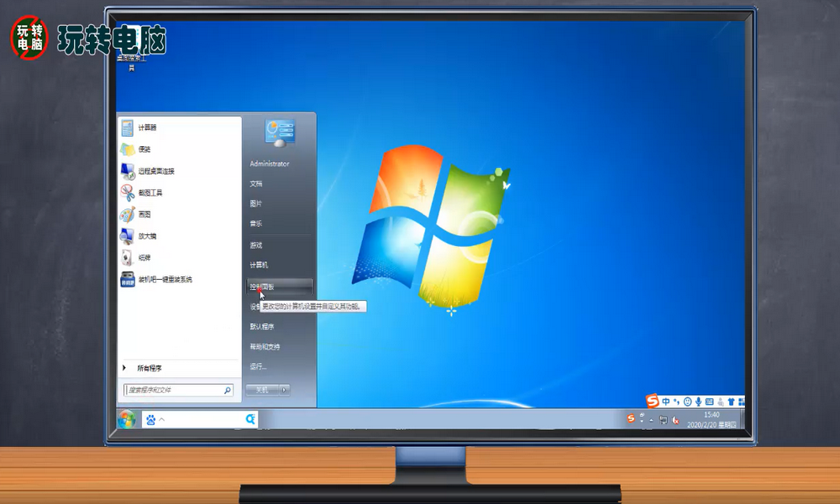Click the 关机 shutdown button
This screenshot has width=840, height=504.
(x=262, y=390)
